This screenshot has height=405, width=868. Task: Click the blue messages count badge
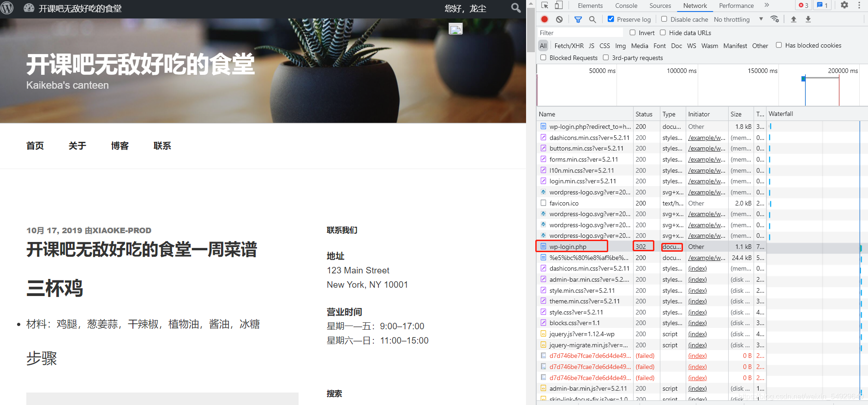point(823,5)
